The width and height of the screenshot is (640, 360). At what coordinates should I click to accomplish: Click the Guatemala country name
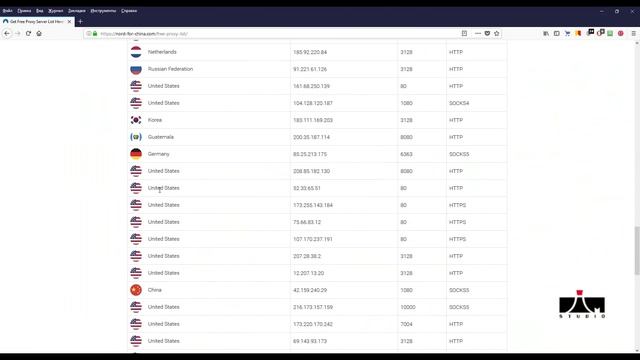tap(160, 137)
